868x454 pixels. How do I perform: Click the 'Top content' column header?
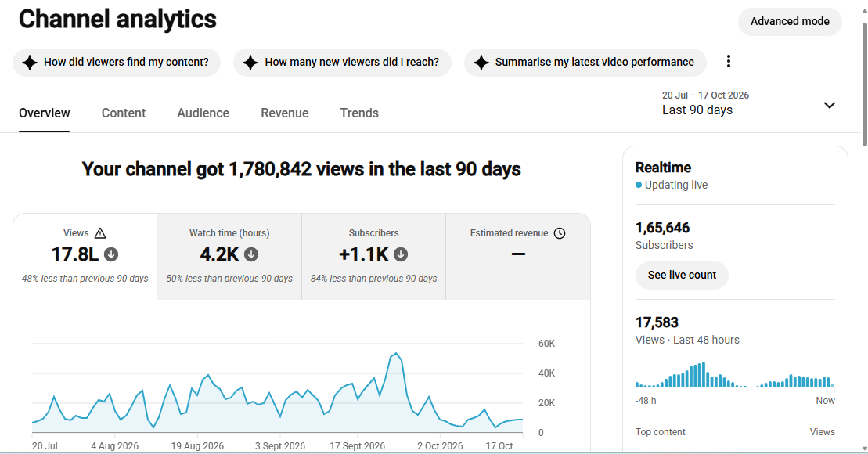point(661,432)
